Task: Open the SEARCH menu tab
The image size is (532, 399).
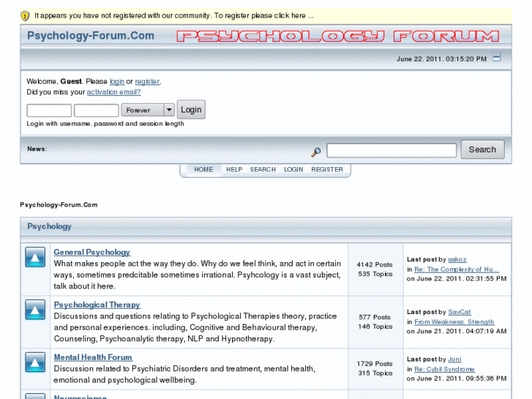Action: pyautogui.click(x=263, y=169)
